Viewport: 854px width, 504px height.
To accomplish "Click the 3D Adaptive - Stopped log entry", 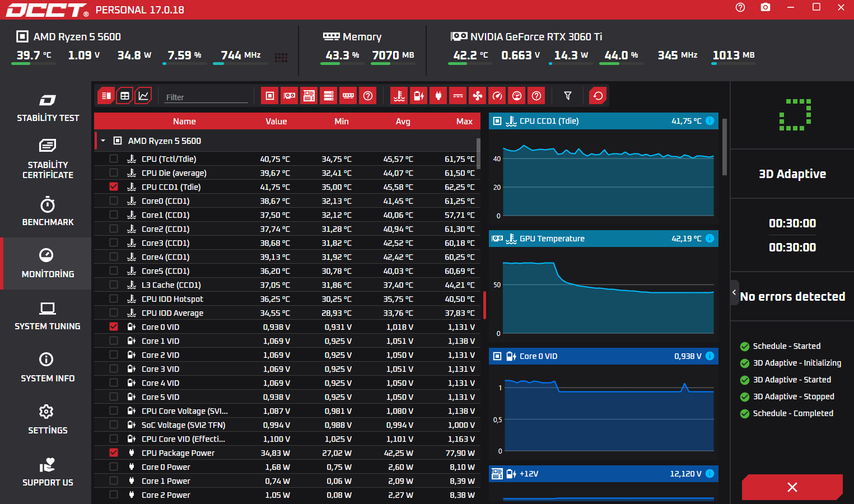I will pos(794,396).
